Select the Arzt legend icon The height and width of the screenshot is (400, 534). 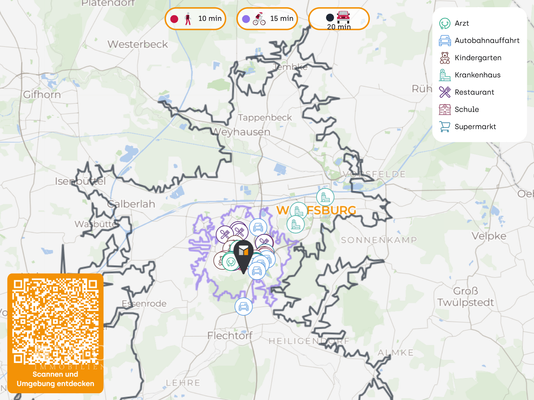[x=444, y=23]
